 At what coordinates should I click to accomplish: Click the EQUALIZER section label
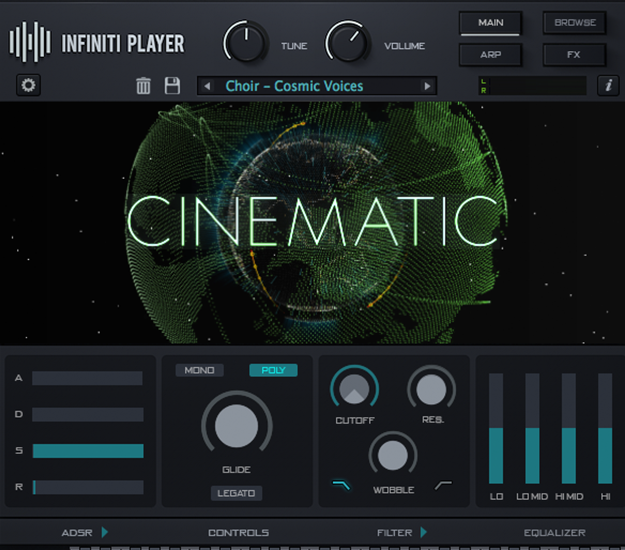coord(554,532)
